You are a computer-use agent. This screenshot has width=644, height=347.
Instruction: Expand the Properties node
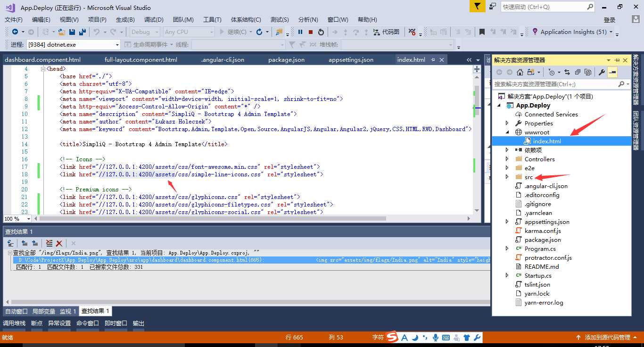click(x=507, y=124)
